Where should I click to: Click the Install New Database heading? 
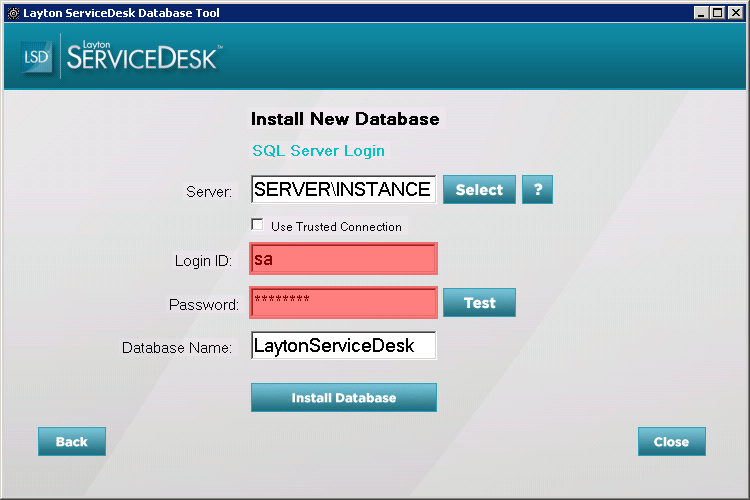click(x=345, y=119)
